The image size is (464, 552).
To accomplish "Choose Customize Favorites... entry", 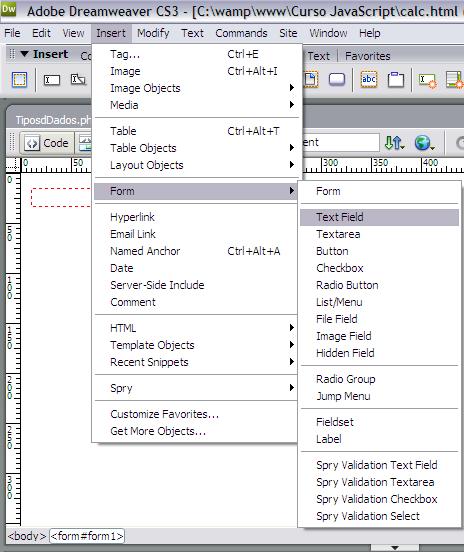I will point(196,414).
